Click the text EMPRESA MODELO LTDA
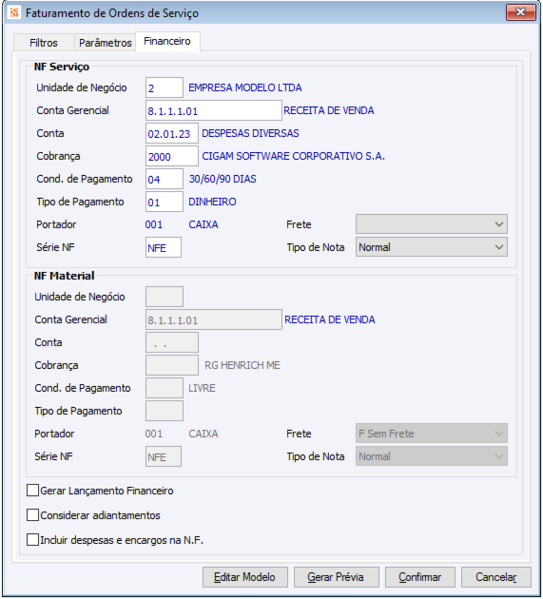543x599 pixels. pyautogui.click(x=245, y=87)
